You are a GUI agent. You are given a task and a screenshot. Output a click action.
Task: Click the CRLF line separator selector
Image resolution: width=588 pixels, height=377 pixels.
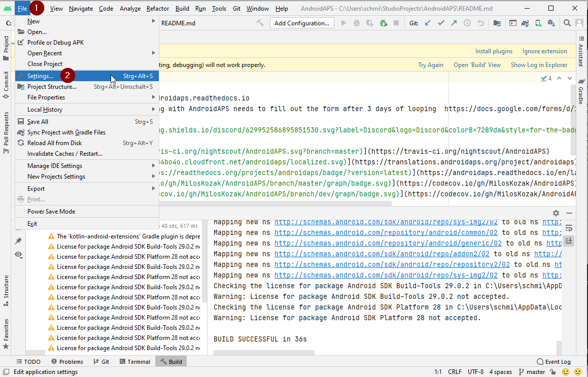click(x=455, y=372)
